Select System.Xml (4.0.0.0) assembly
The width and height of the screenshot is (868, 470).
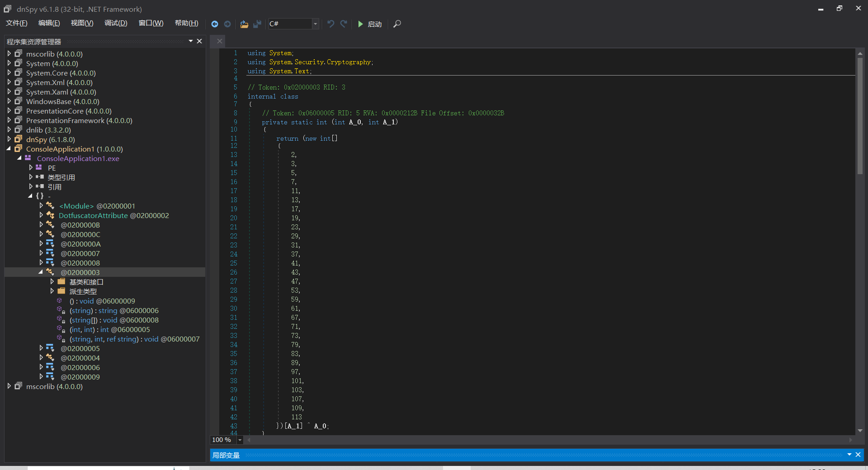[x=59, y=82]
